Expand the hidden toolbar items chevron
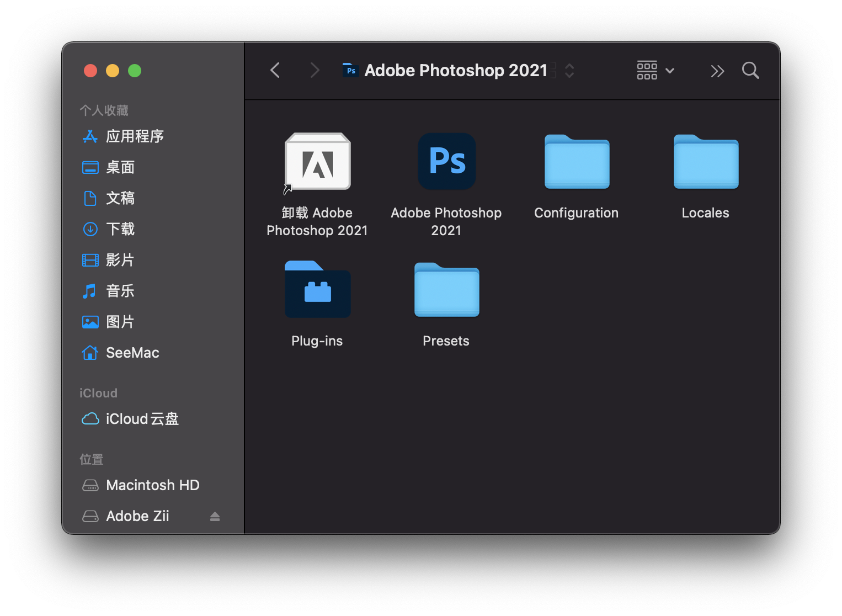842x616 pixels. [717, 71]
